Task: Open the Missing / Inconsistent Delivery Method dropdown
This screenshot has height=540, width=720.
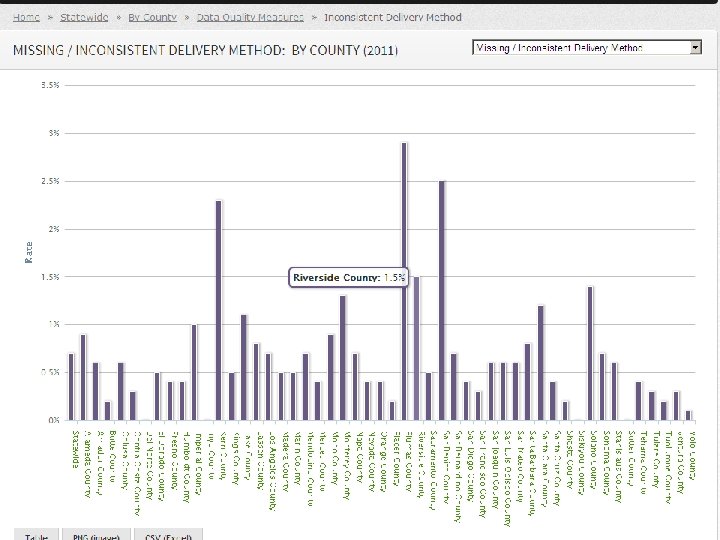Action: coord(587,47)
